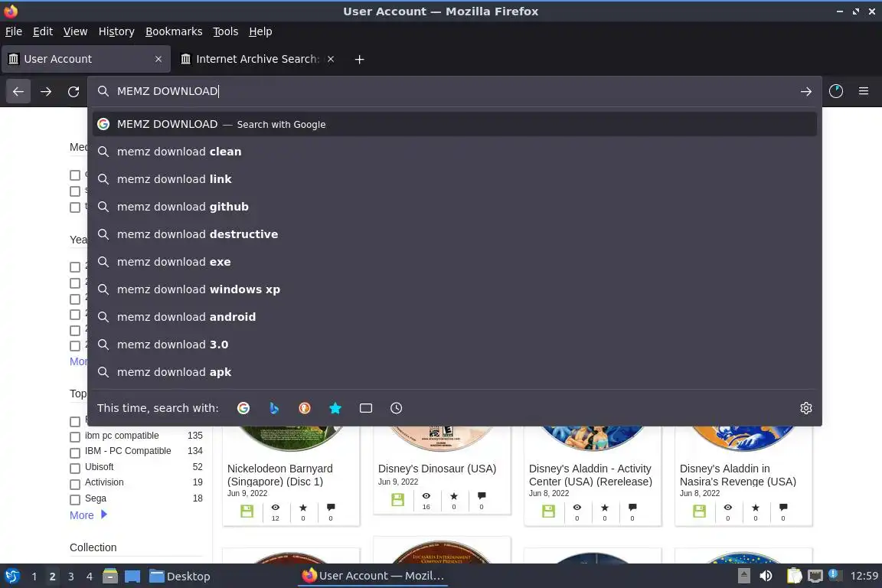Select suggestion memz download windows xp
This screenshot has height=588, width=882.
[x=455, y=289]
